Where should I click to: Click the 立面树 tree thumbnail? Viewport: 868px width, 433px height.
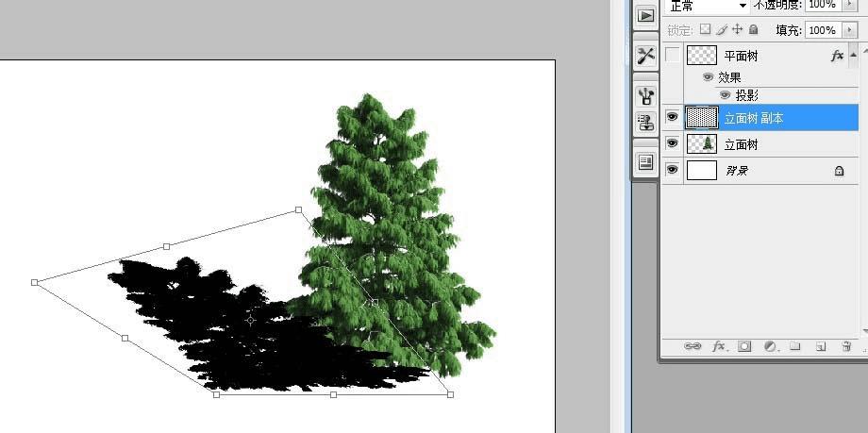click(701, 143)
